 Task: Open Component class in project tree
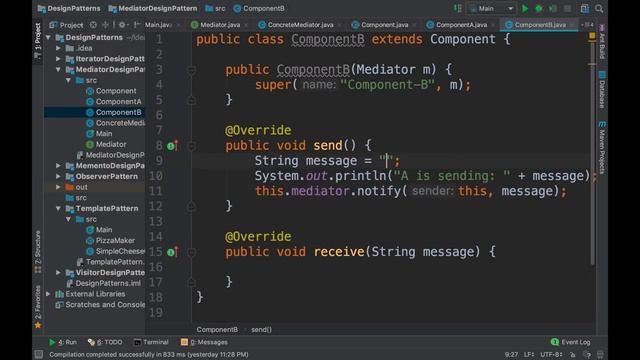[x=111, y=91]
